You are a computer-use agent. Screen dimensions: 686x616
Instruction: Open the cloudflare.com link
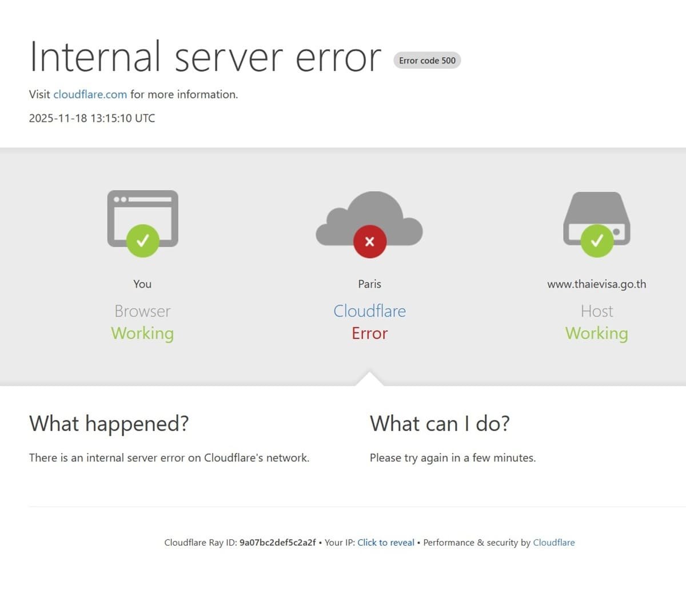pyautogui.click(x=90, y=94)
